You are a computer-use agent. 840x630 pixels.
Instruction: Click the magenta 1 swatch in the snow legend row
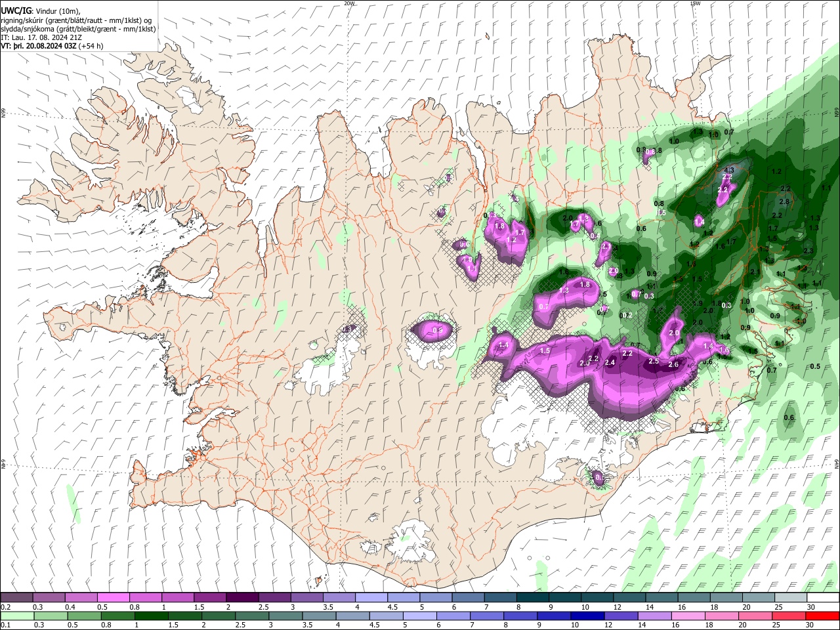click(177, 598)
